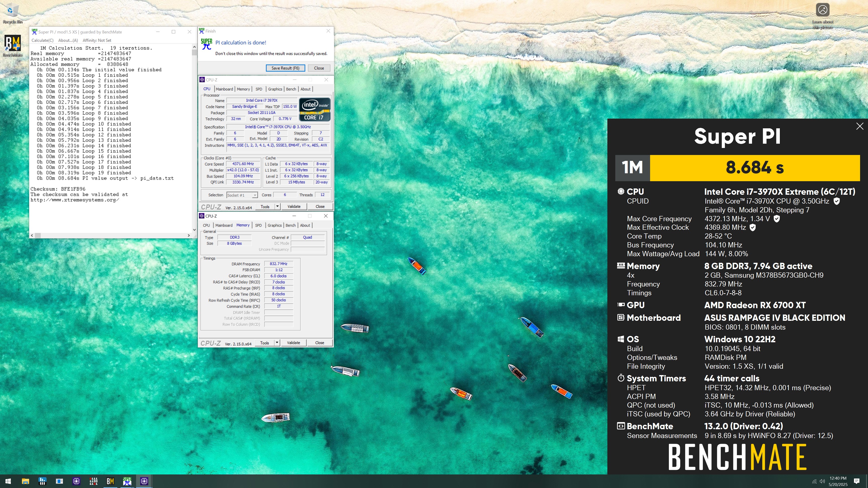Click the System Timers clock icon

[621, 378]
